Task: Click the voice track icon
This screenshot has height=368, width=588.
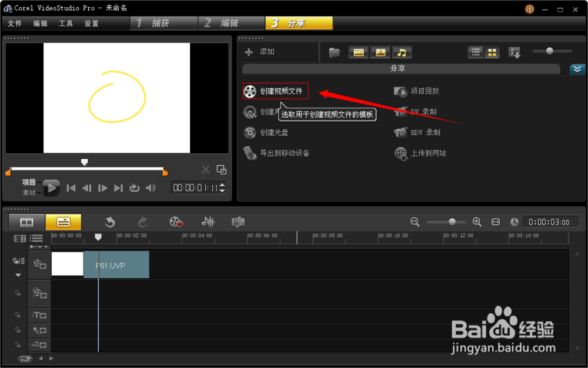Action: 39,330
